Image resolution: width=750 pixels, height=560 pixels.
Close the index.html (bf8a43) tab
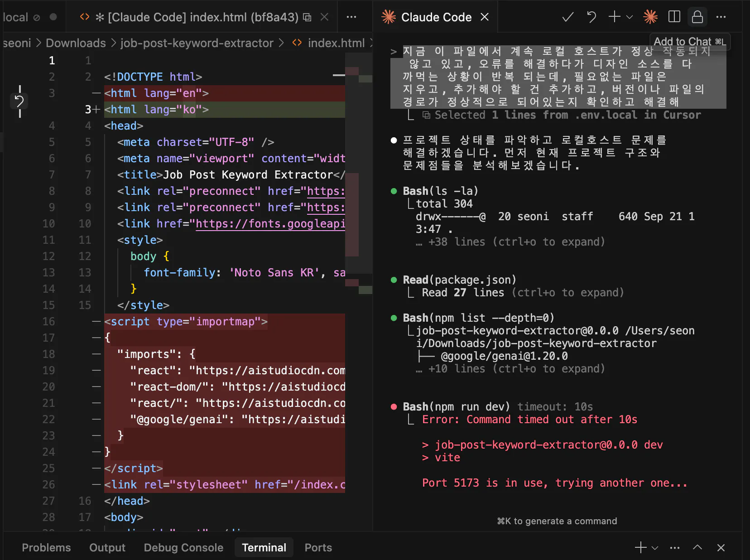click(x=324, y=17)
